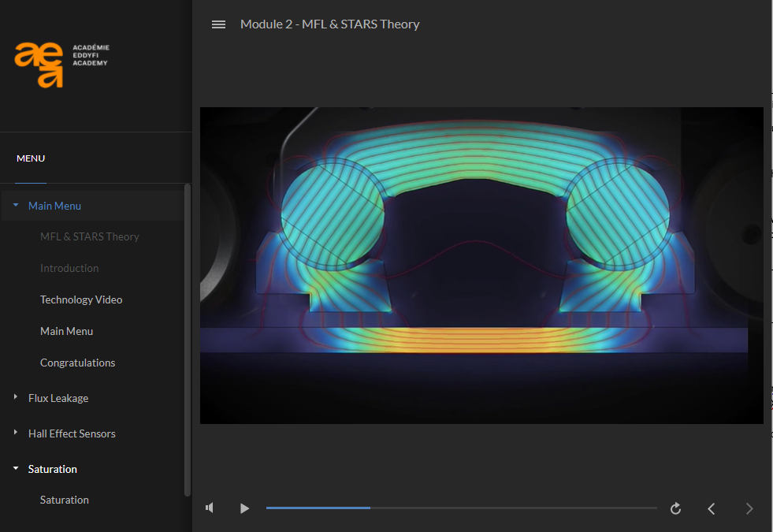Viewport: 773px width, 532px height.
Task: Open the Saturation sub-item
Action: (x=65, y=500)
